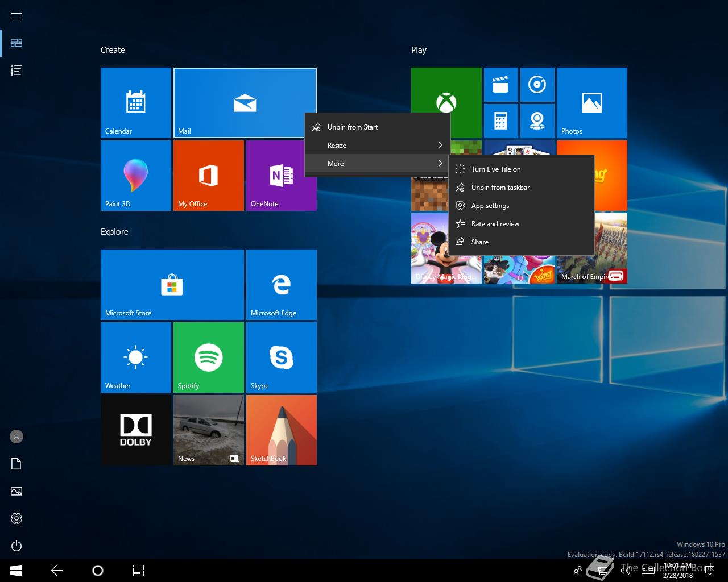The width and height of the screenshot is (728, 582).
Task: Choose Unpin from Start
Action: [378, 127]
